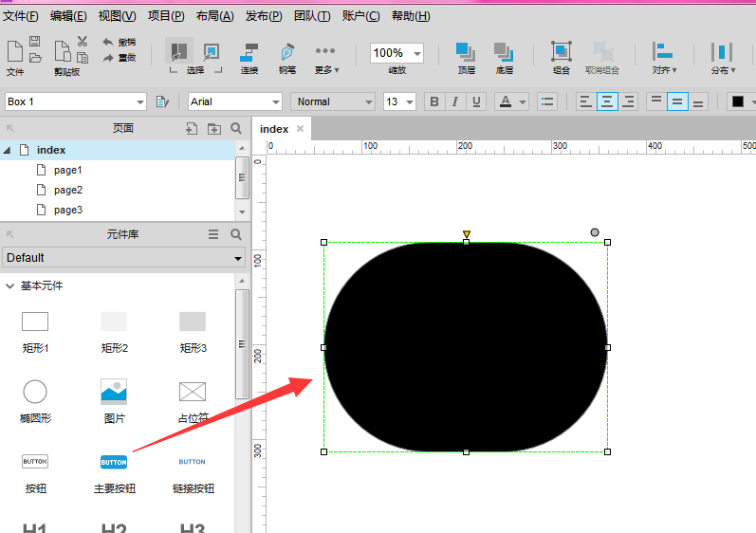Click the widget style editor icon
This screenshot has width=756, height=533.
coord(162,101)
